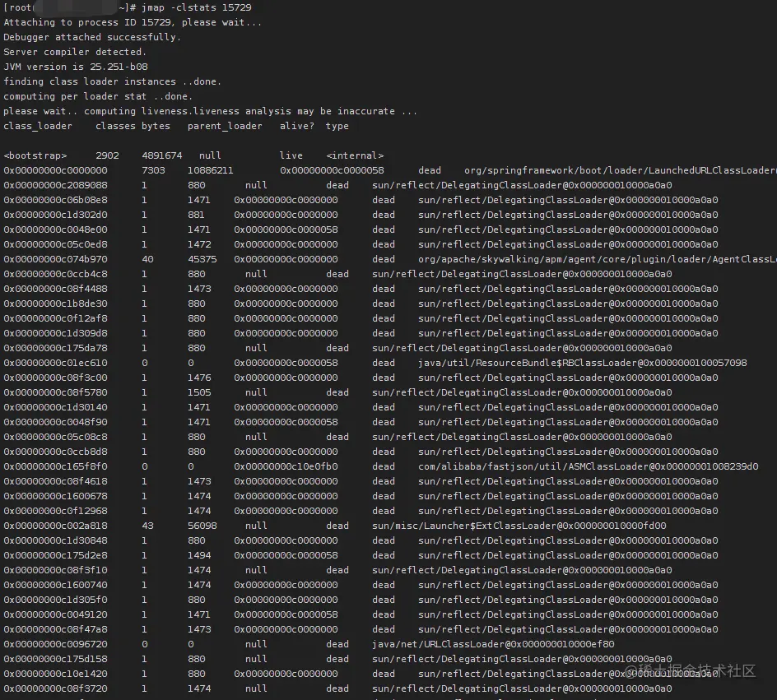Screen dimensions: 777x700
Task: Click loader address 0x00000000c0f12af8
Action: [x=55, y=319]
